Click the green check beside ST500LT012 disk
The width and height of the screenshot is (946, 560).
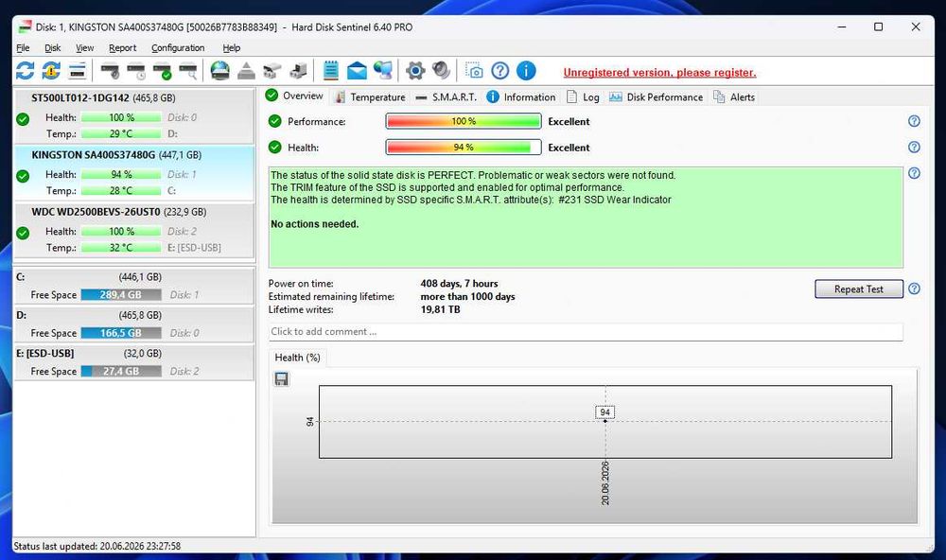tap(23, 119)
